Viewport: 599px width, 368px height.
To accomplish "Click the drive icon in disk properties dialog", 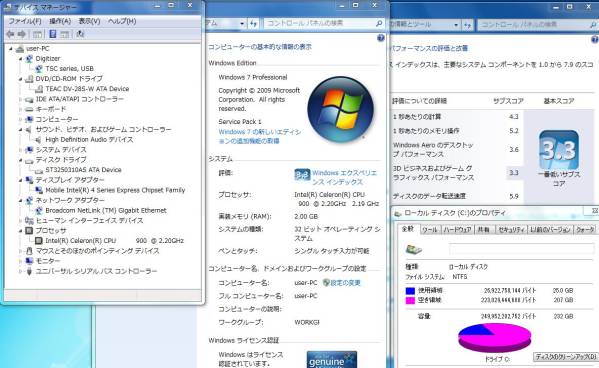I will pyautogui.click(x=414, y=250).
